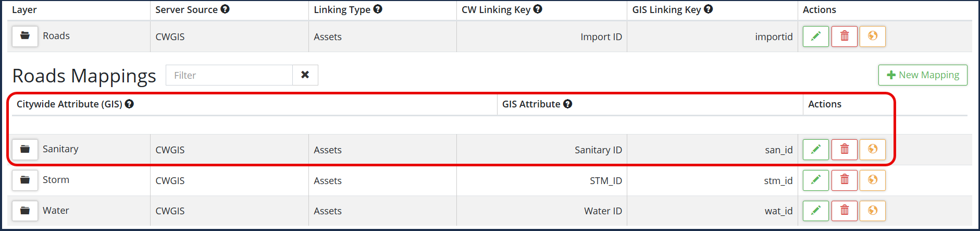
Task: Expand the Storm layer folder
Action: coord(25,180)
